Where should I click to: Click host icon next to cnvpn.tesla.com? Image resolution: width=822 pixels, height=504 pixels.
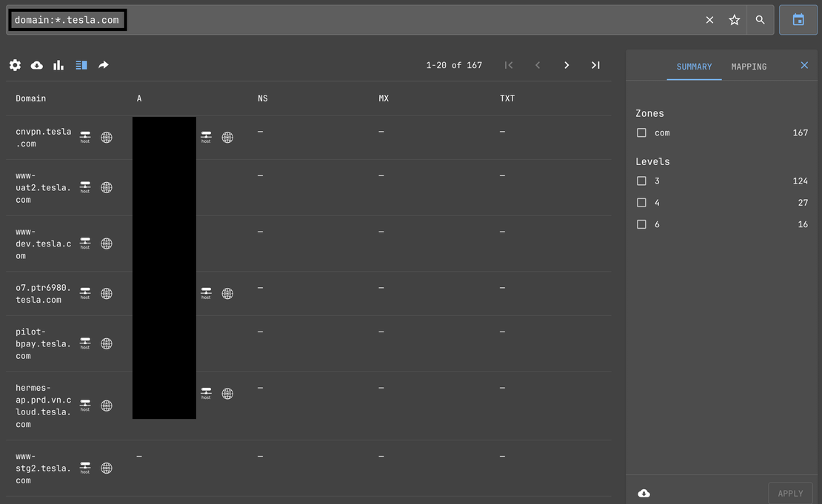coord(85,137)
